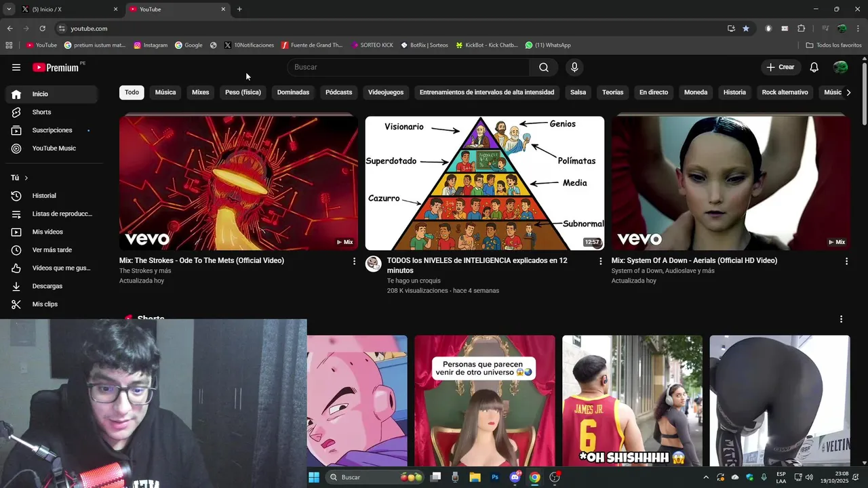Open Listas de reproducción in sidebar

tap(52, 213)
